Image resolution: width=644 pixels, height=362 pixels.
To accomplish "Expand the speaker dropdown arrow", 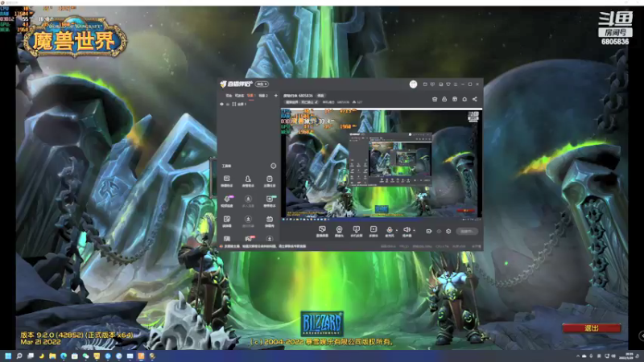I will coord(414,230).
